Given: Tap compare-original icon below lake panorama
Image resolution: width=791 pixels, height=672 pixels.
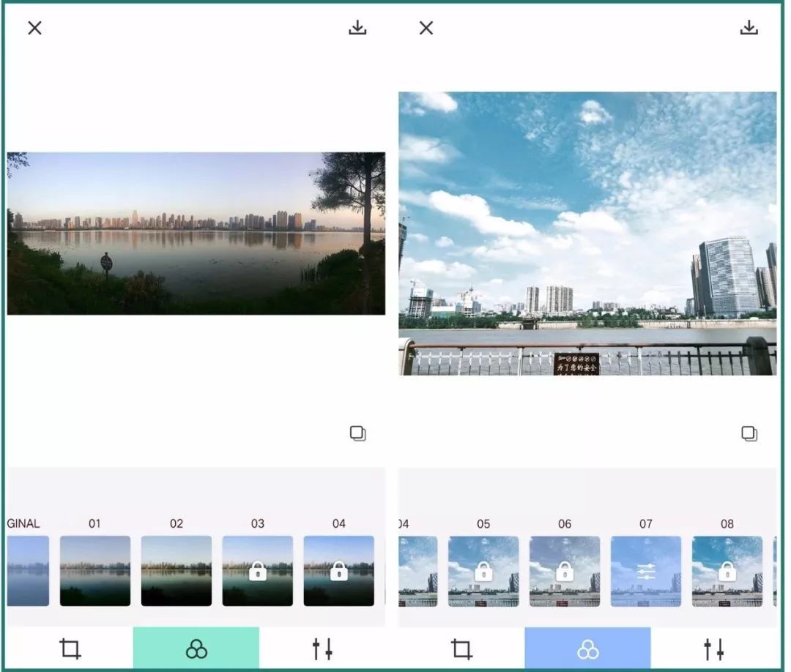Looking at the screenshot, I should tap(357, 433).
